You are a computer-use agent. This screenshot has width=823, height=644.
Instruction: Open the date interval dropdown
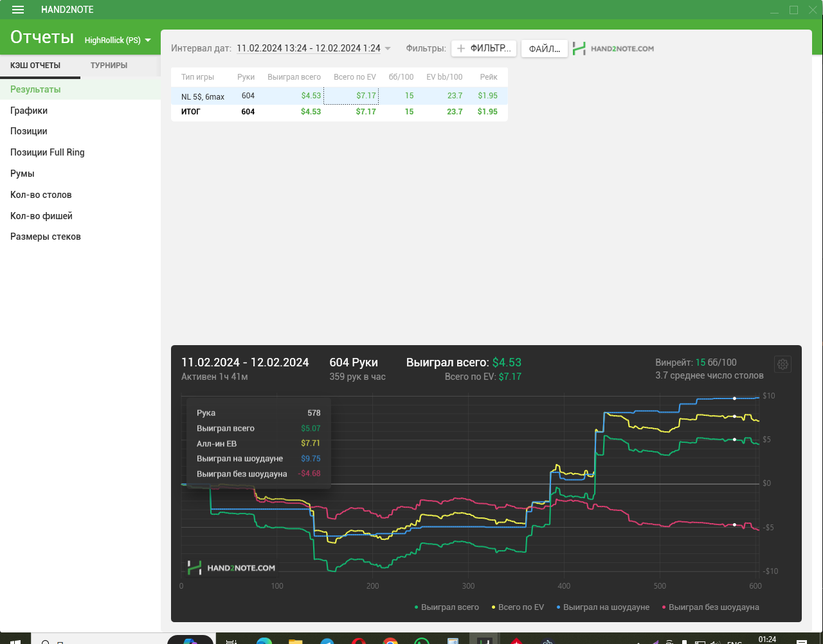[x=314, y=48]
